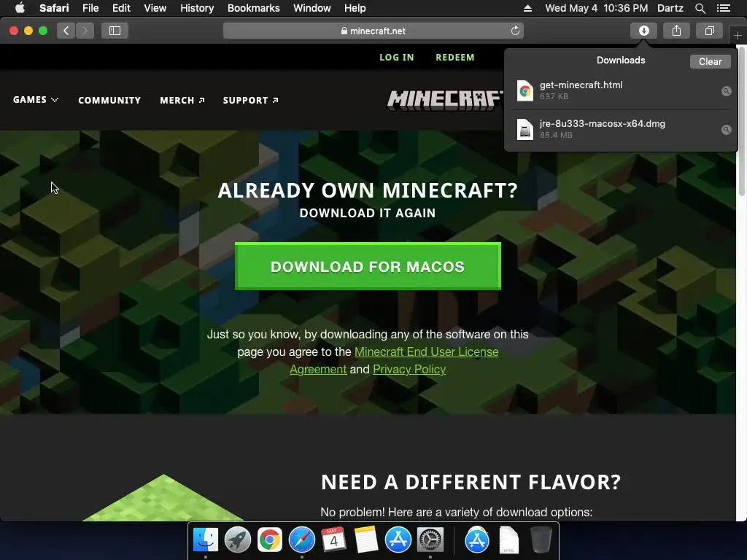Image resolution: width=747 pixels, height=560 pixels.
Task: Click the LOG IN link
Action: 396,57
